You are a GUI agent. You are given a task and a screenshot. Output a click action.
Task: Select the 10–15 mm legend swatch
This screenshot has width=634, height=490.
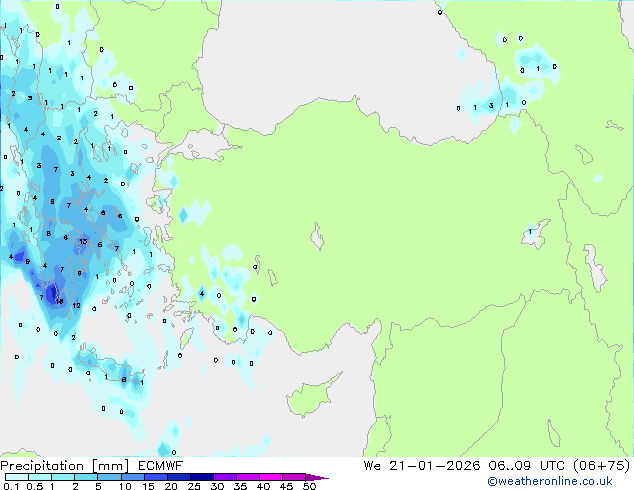tap(132, 477)
